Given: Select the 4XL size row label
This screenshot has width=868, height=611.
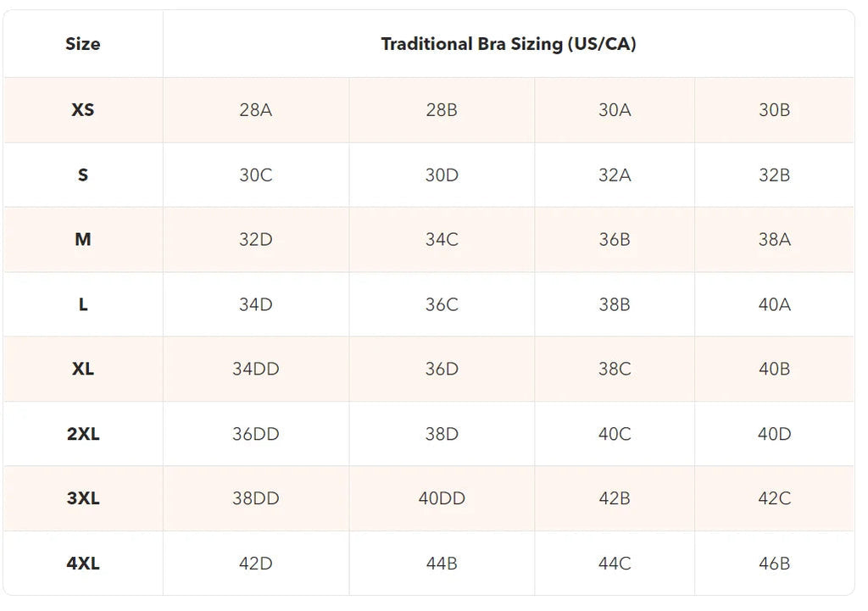Looking at the screenshot, I should click(83, 564).
